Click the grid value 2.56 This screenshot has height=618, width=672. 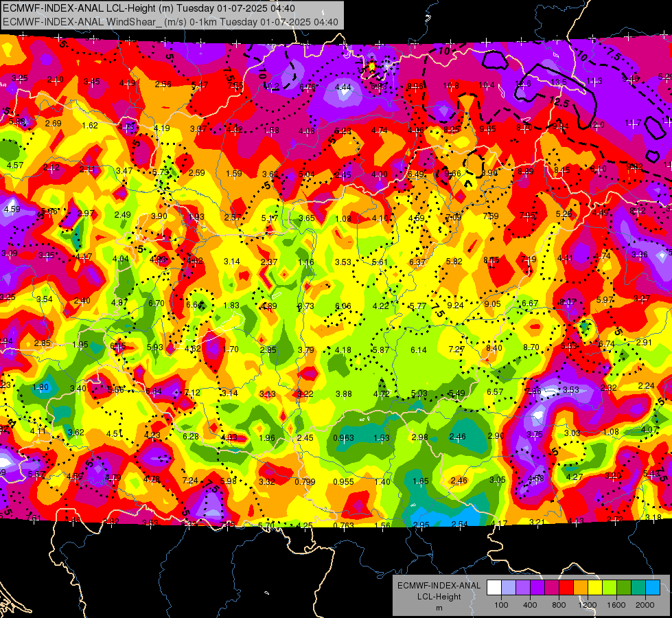pyautogui.click(x=163, y=84)
